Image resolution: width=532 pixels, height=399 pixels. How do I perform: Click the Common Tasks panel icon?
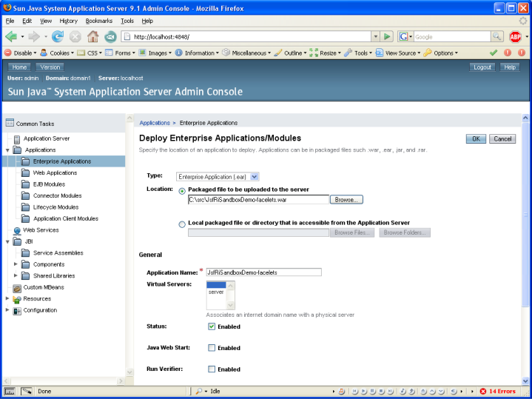click(10, 123)
